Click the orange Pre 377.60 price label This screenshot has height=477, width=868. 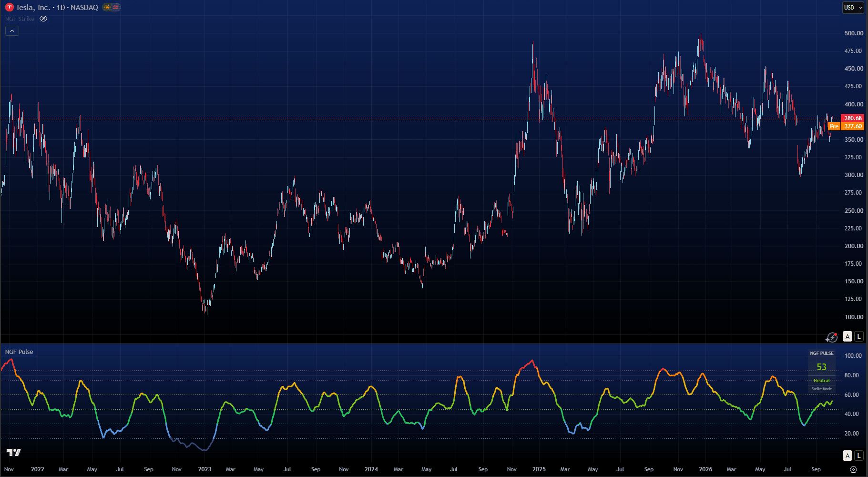click(x=846, y=126)
